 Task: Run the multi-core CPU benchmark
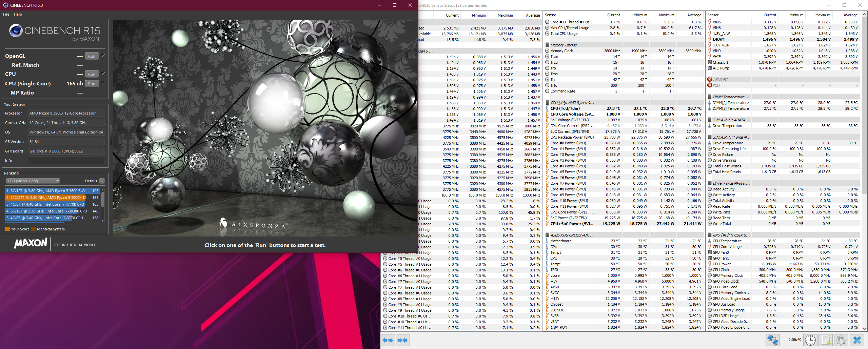pyautogui.click(x=92, y=74)
